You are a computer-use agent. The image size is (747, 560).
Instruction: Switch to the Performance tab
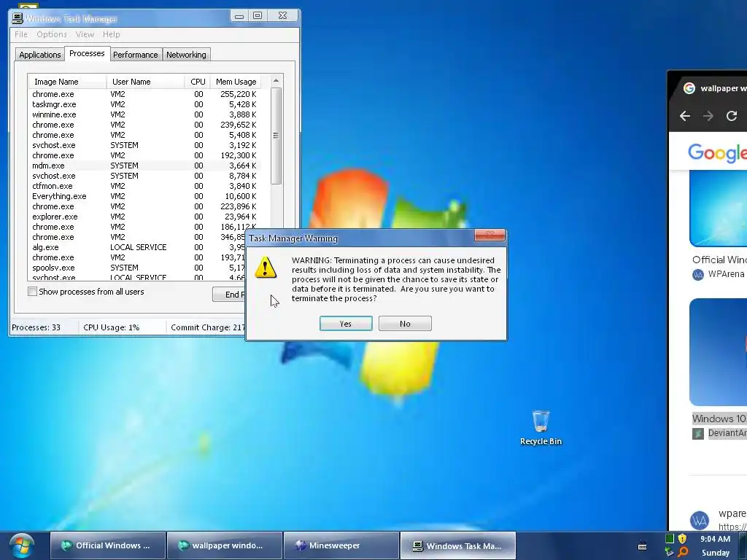pos(135,55)
